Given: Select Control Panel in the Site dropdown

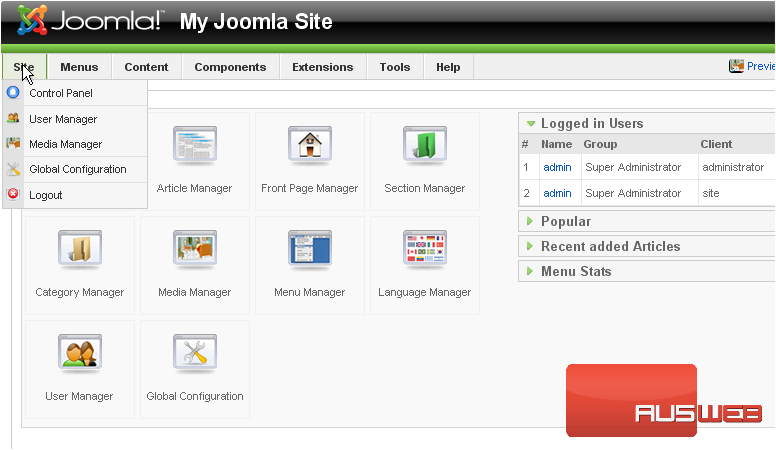Looking at the screenshot, I should 61,93.
